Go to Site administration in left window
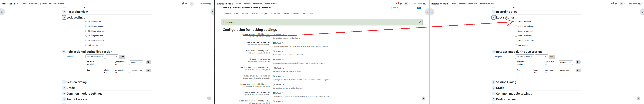 [x=57, y=4]
